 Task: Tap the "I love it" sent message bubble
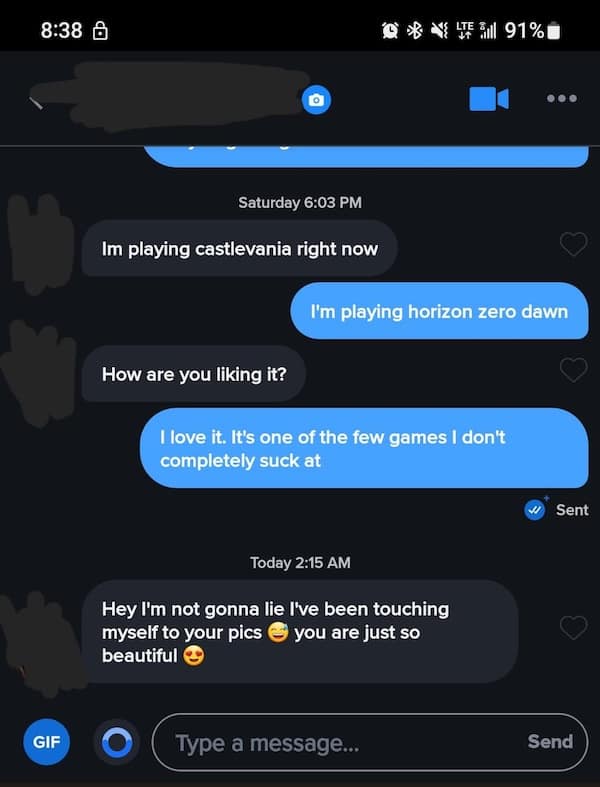(x=364, y=448)
